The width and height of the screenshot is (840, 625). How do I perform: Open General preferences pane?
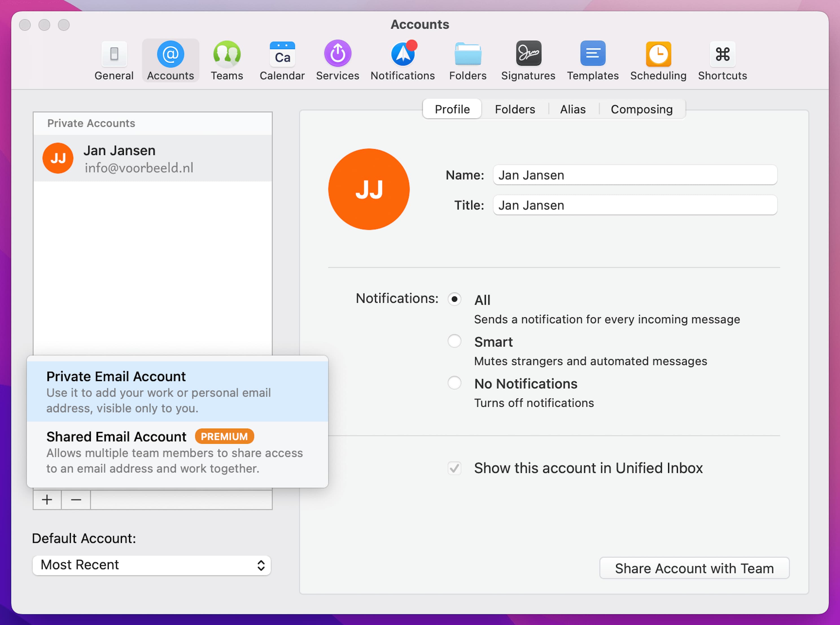pyautogui.click(x=114, y=60)
